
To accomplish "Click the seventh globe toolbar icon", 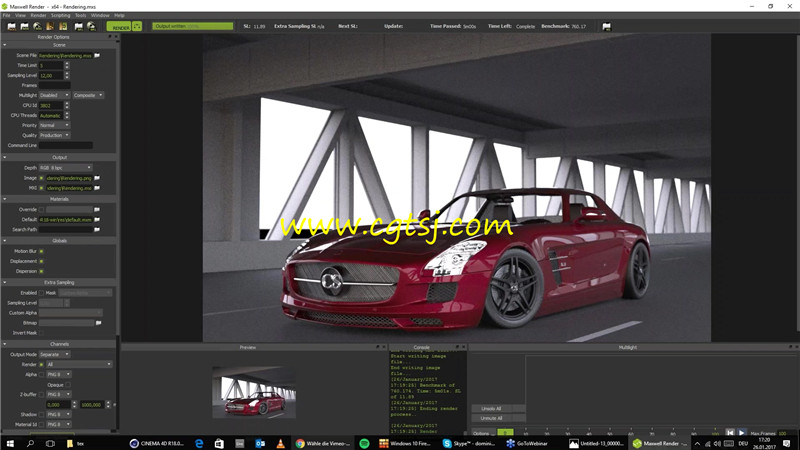I will tap(91, 27).
